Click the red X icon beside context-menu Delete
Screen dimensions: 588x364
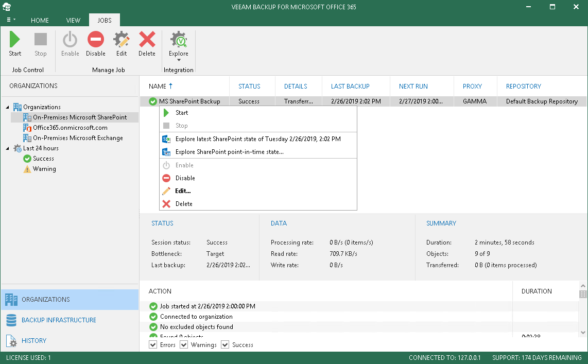tap(166, 204)
